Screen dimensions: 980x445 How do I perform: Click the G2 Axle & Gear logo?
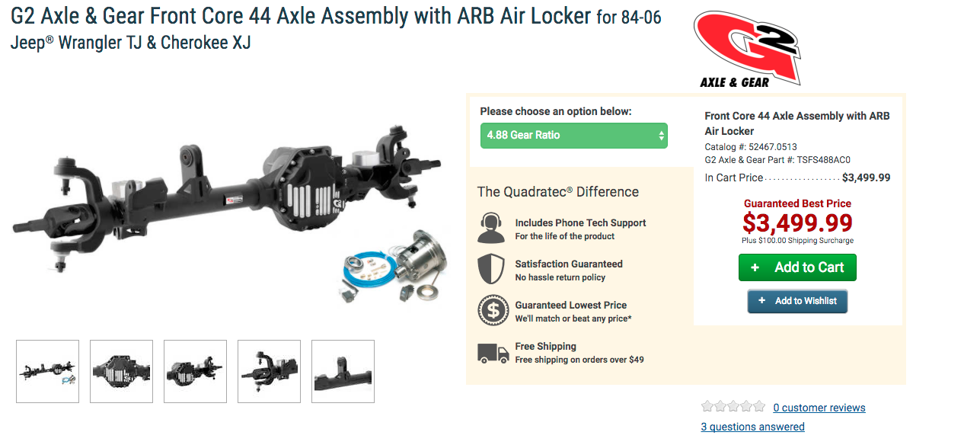click(747, 49)
